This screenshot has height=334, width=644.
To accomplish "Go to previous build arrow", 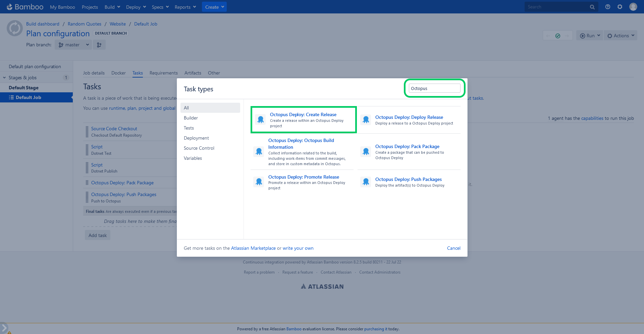I will pos(548,36).
